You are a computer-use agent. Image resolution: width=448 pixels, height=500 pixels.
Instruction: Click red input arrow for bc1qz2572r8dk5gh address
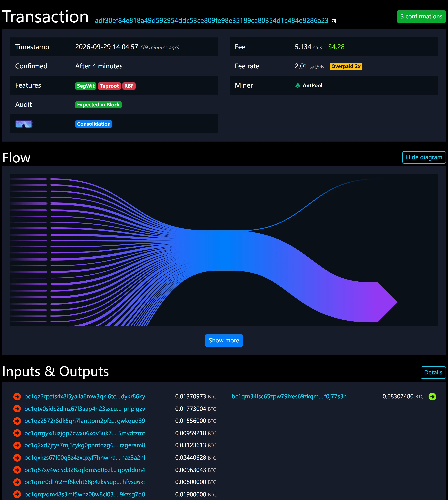17,421
